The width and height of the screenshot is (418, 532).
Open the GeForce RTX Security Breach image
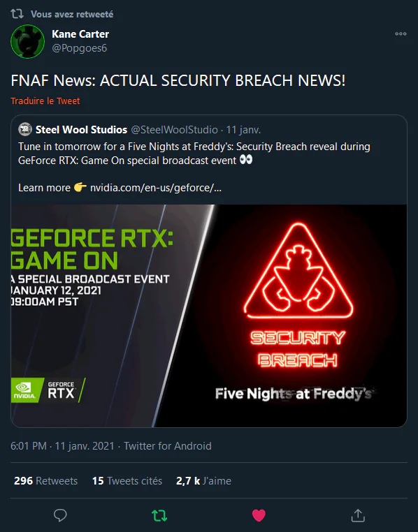[x=209, y=316]
